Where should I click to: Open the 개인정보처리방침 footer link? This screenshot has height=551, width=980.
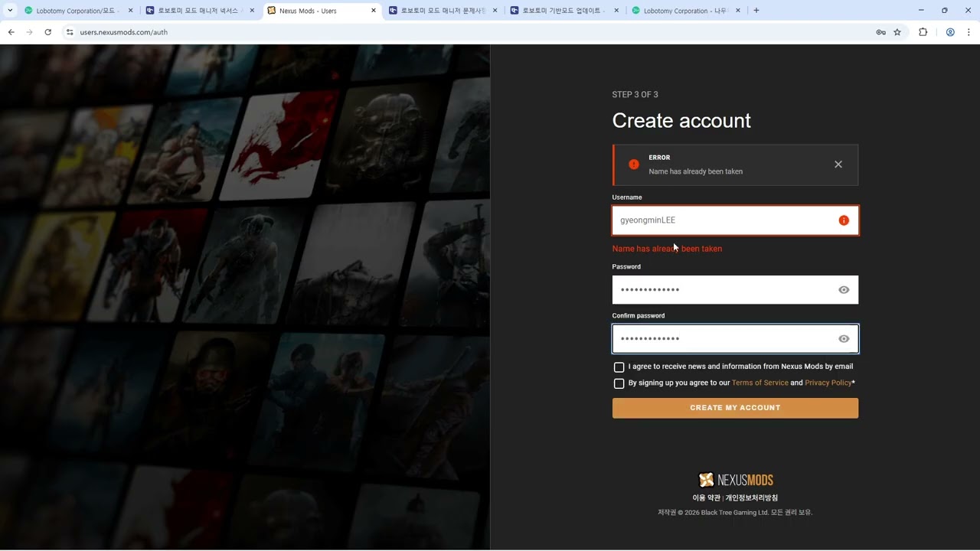point(752,498)
